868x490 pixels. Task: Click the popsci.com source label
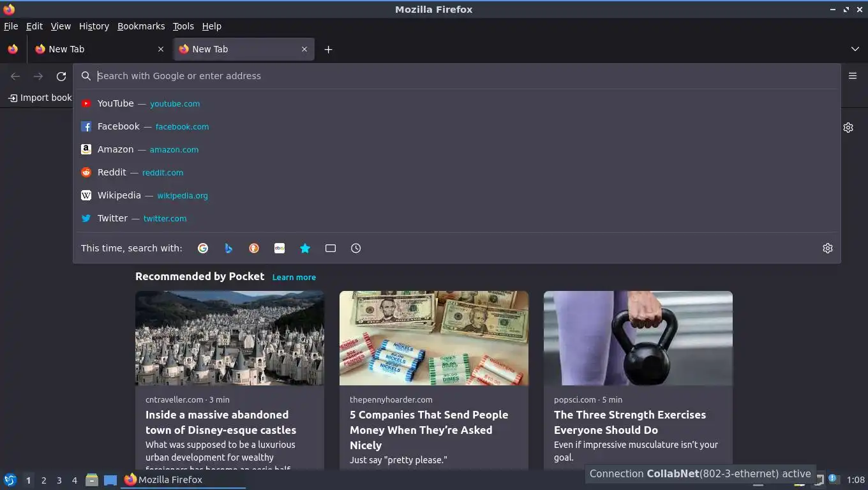pos(575,399)
